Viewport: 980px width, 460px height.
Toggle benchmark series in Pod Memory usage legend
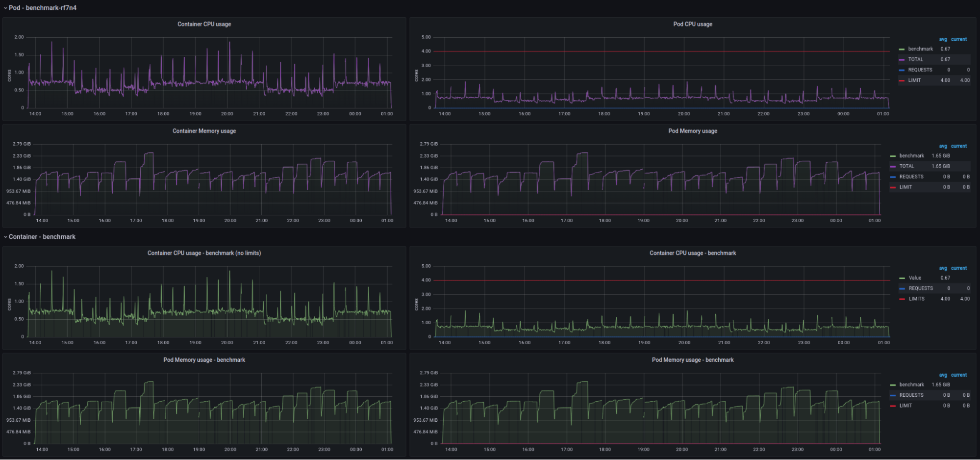pyautogui.click(x=911, y=156)
